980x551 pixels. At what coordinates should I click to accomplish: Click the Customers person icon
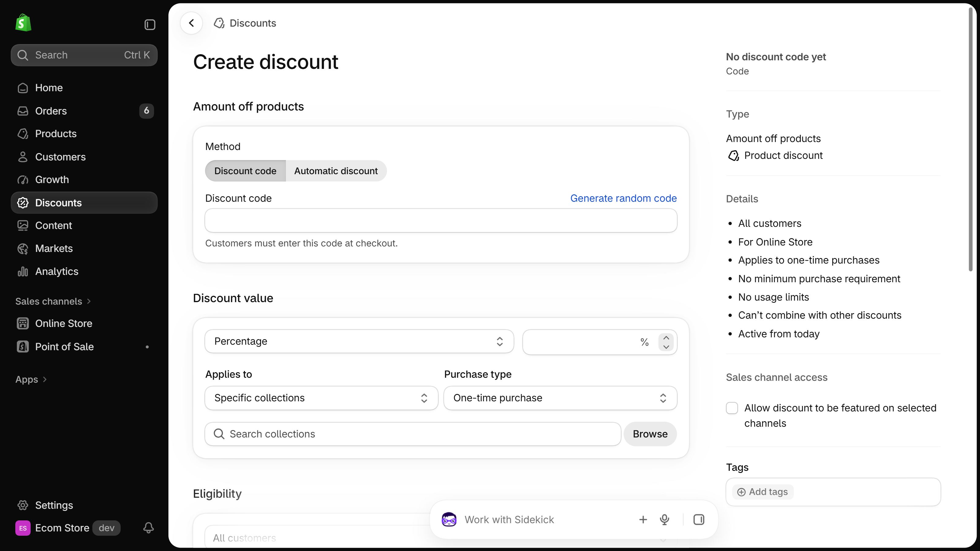[23, 157]
